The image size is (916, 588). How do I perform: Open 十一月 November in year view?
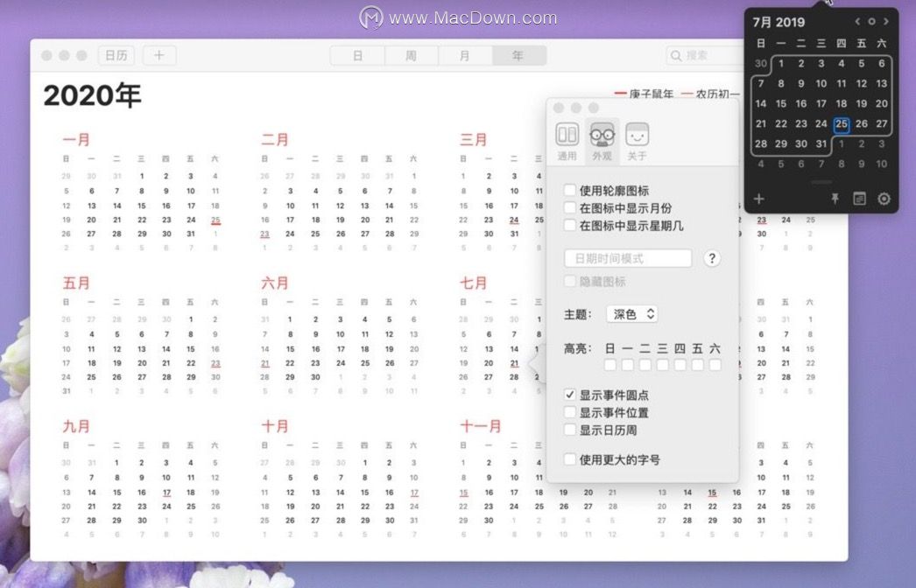(481, 425)
